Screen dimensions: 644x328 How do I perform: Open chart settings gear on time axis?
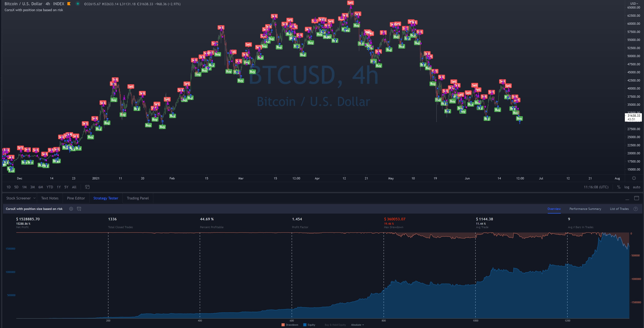[x=634, y=178]
